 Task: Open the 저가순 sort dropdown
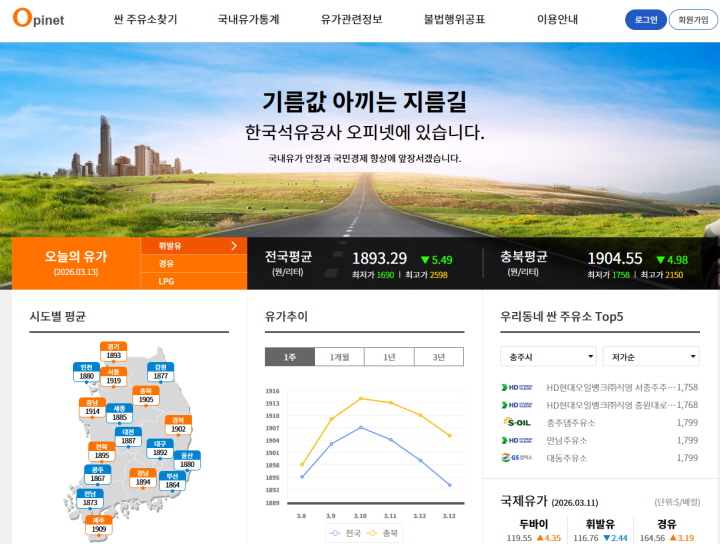coord(651,356)
